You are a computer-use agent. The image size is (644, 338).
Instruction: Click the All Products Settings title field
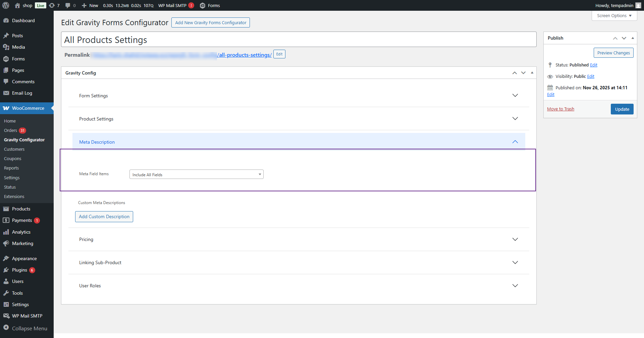tap(299, 40)
